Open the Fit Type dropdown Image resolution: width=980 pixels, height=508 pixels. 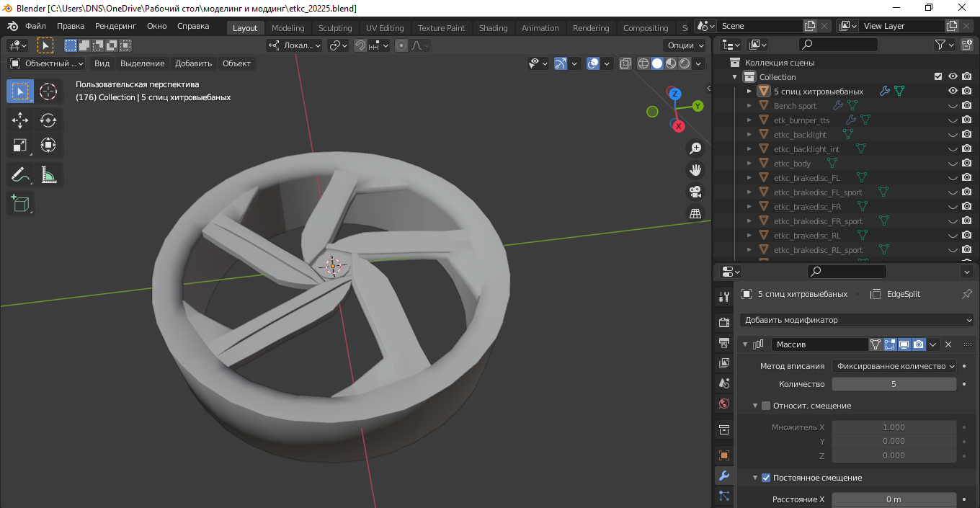pyautogui.click(x=894, y=366)
